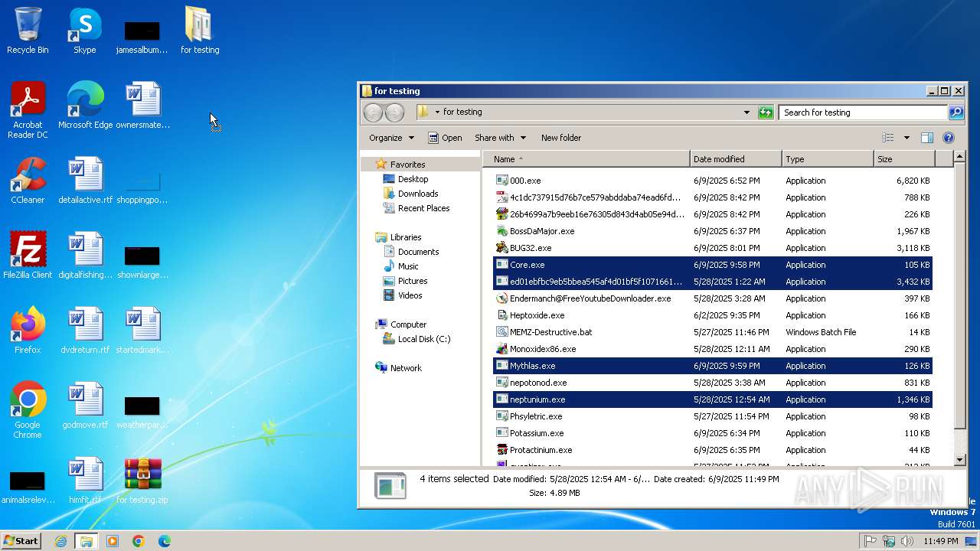Click the Forward navigation arrow in Explorer

[394, 112]
